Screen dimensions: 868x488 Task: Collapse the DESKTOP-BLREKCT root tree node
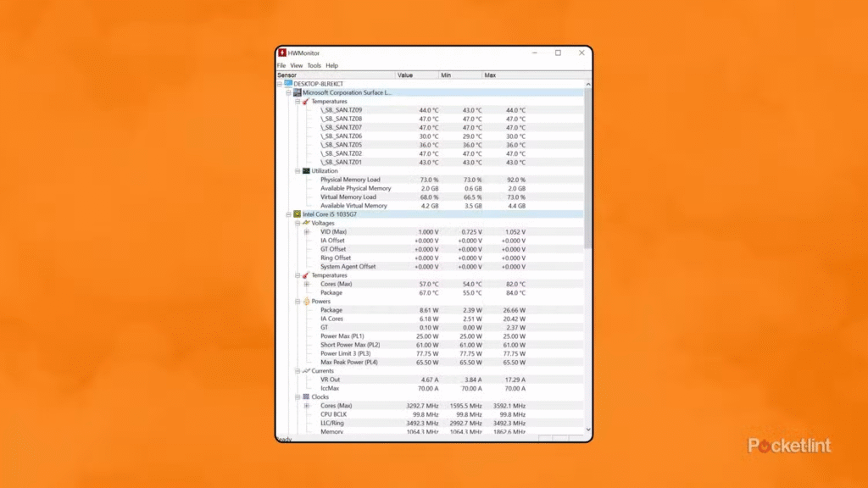click(281, 84)
